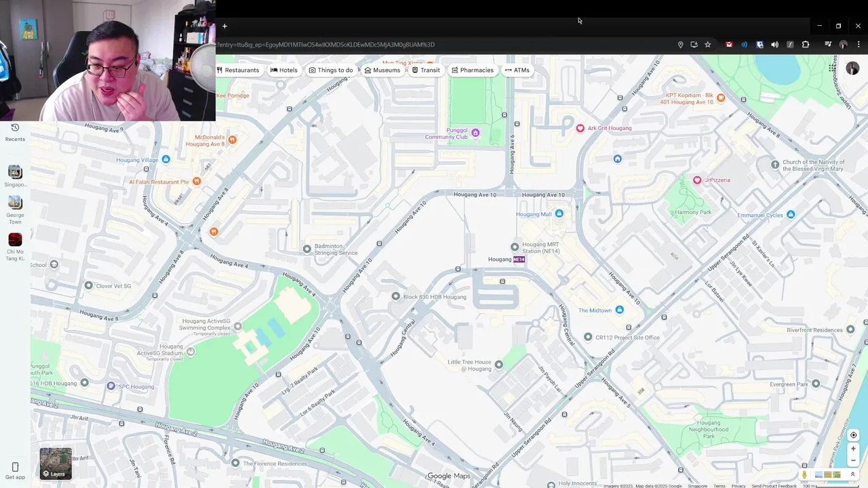The width and height of the screenshot is (868, 488).
Task: Select CR112 Project Site Office marker
Action: (588, 337)
